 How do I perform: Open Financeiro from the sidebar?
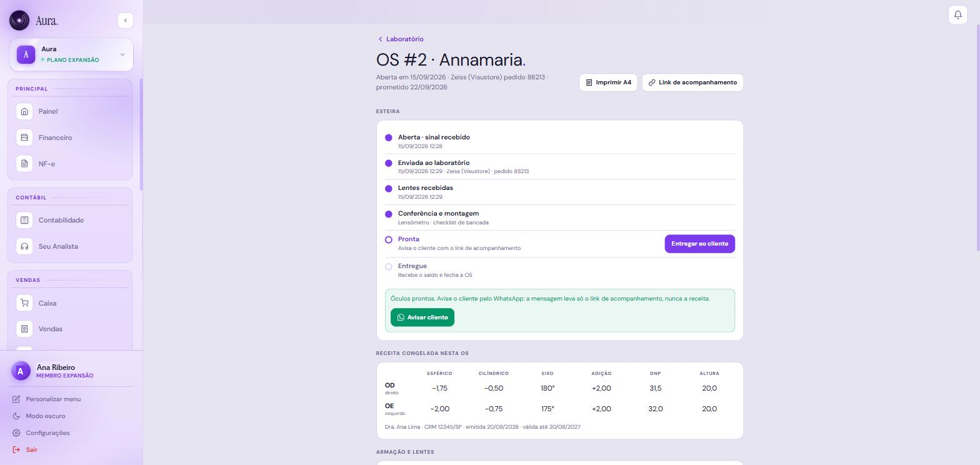[x=70, y=137]
